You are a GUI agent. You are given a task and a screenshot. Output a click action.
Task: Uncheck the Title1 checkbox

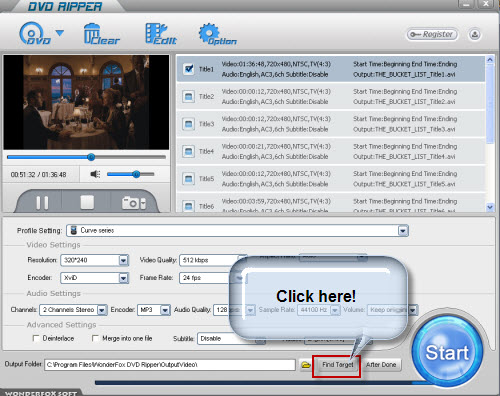click(x=189, y=69)
